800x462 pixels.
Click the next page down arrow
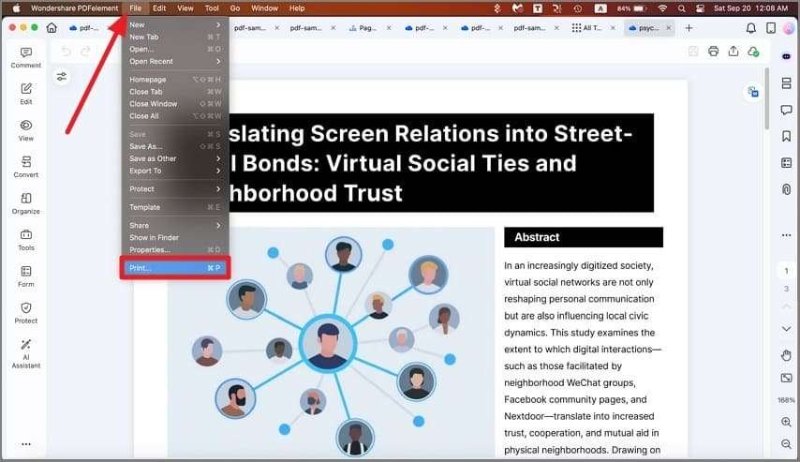coord(786,329)
